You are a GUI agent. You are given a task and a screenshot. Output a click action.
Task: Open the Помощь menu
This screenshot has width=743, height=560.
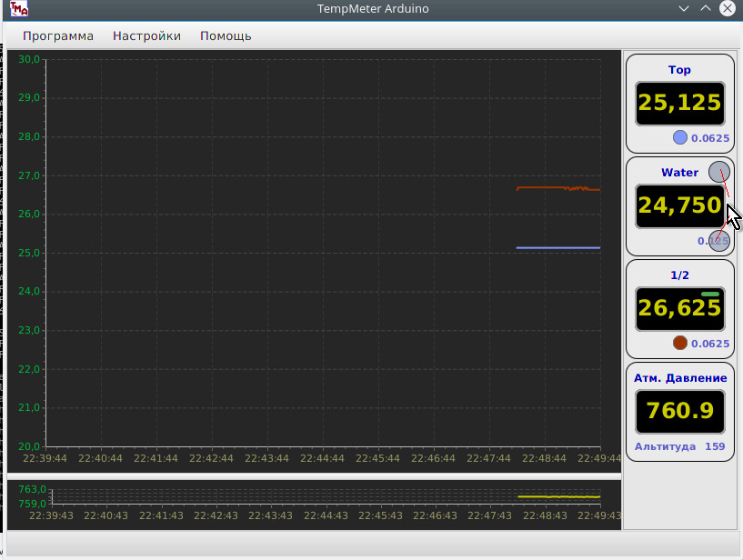226,36
